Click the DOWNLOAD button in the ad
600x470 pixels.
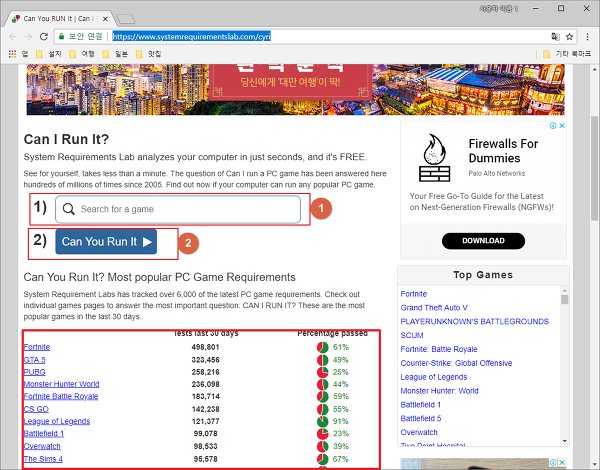coord(483,241)
